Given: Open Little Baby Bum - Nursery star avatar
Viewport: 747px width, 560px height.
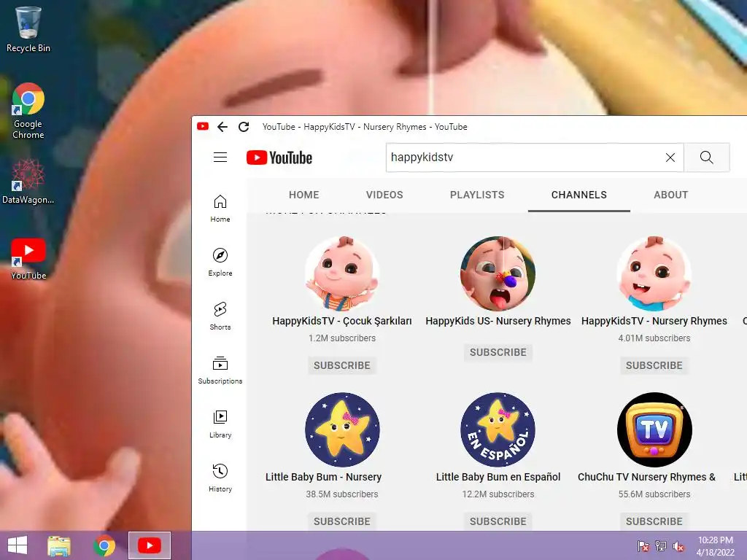Looking at the screenshot, I should coord(342,429).
